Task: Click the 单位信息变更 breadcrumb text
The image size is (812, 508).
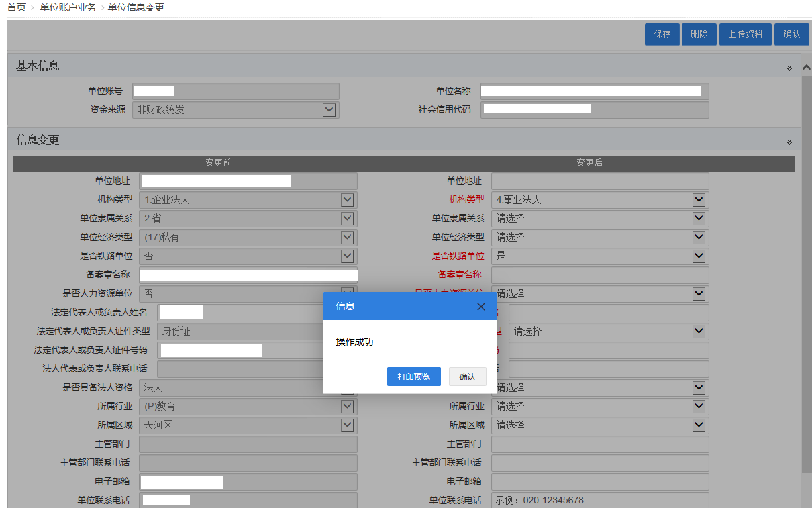Action: (136, 7)
